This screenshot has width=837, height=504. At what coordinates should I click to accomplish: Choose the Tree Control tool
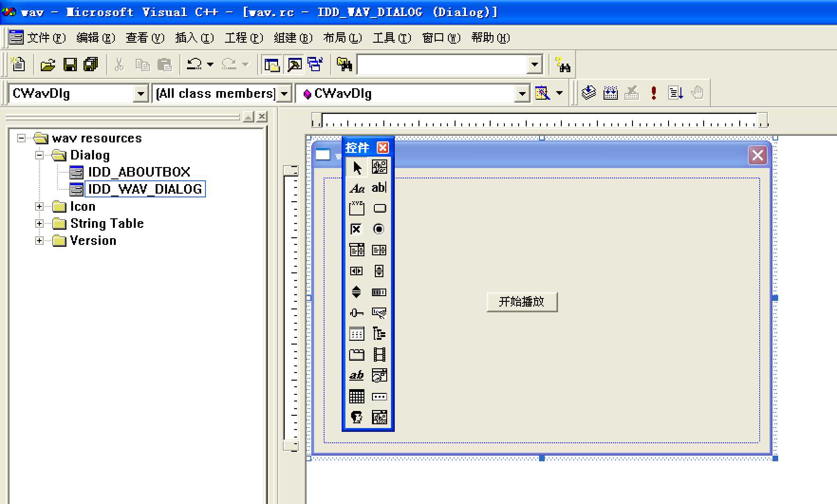379,334
